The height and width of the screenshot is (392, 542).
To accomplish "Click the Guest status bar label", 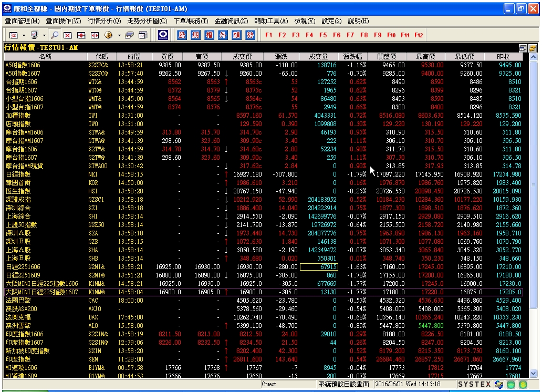I will click(269, 384).
